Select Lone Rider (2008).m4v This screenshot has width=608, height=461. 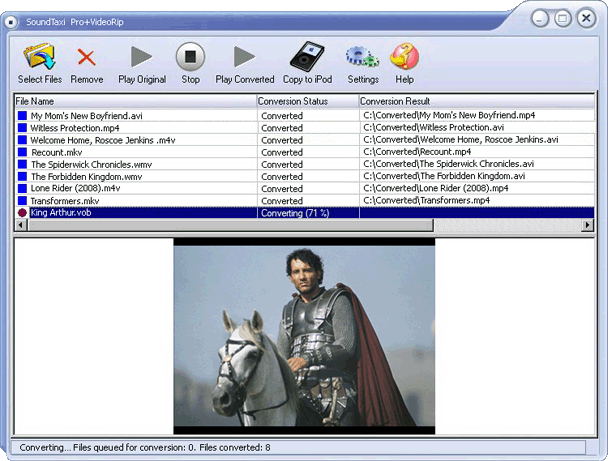(76, 188)
